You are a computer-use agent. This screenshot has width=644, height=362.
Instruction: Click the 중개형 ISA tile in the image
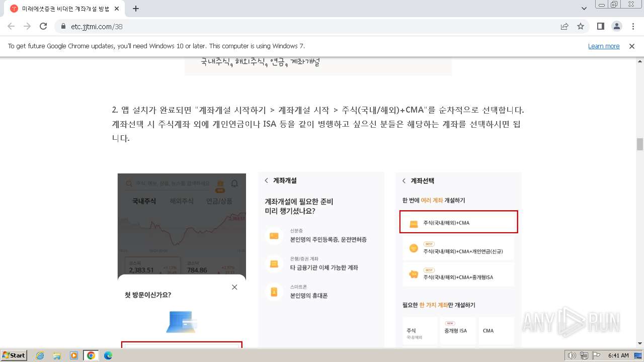coord(458,330)
